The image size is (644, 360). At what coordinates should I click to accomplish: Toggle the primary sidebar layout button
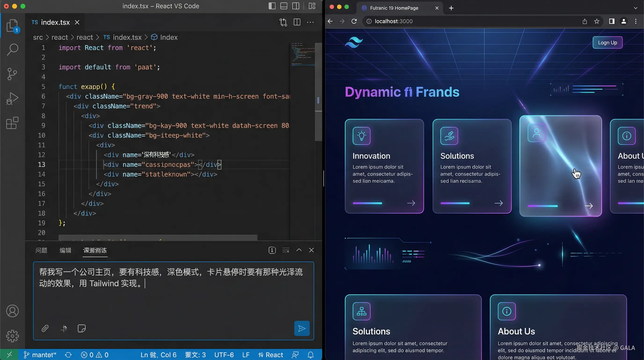(x=272, y=6)
